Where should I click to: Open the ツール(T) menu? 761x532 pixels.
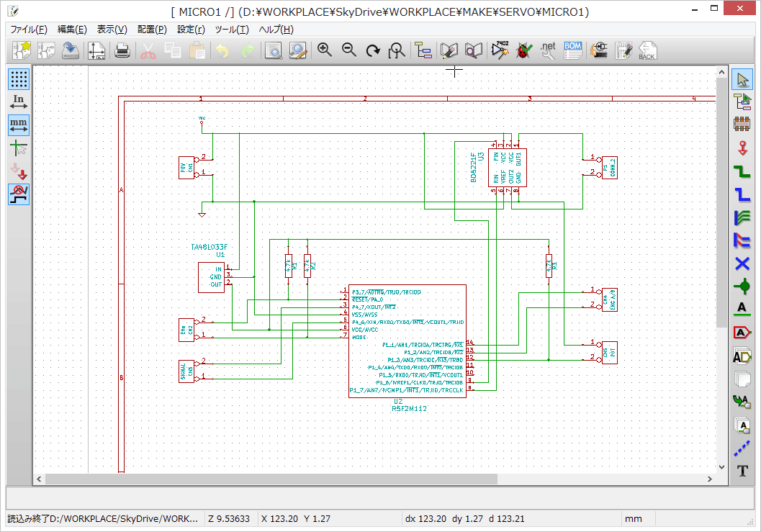(232, 30)
